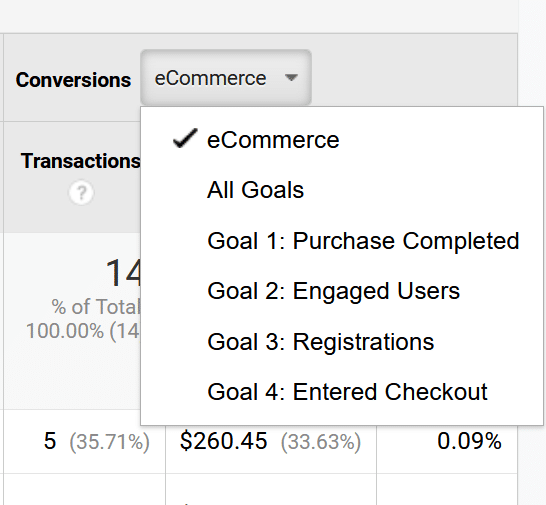Screen dimensions: 546x505
Task: Click the % of Total label
Action: 96,307
